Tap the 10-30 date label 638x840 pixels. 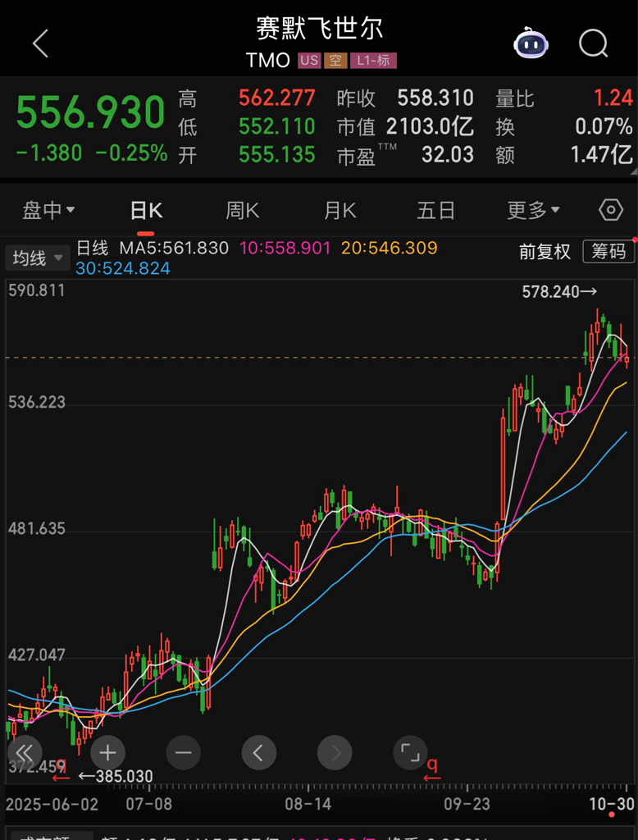pos(612,804)
